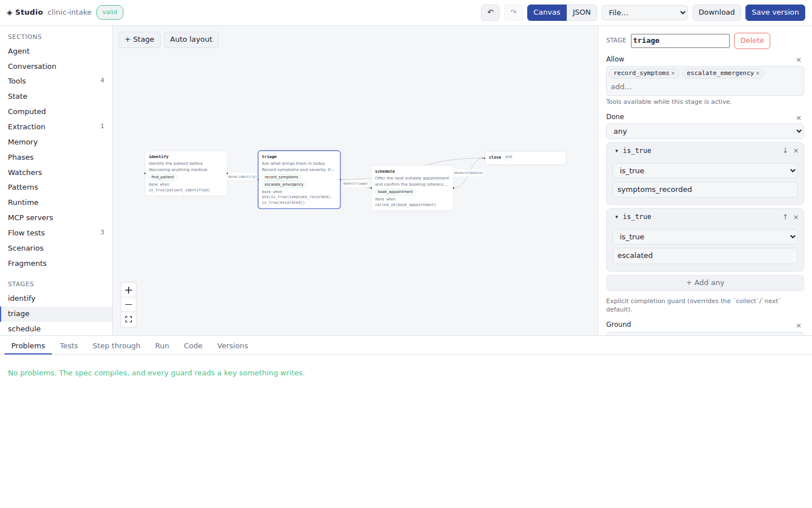812x508 pixels.
Task: Open the Flow tests section
Action: pyautogui.click(x=56, y=233)
